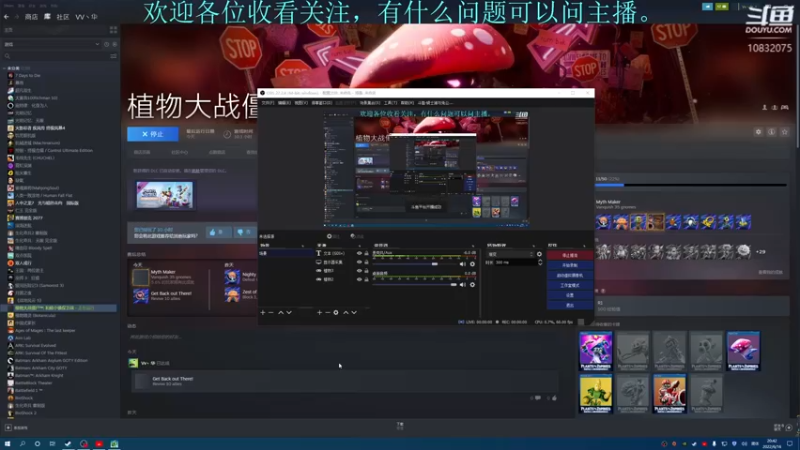Move the OBS scene up
Screen dimensions: 800x450
(281, 312)
